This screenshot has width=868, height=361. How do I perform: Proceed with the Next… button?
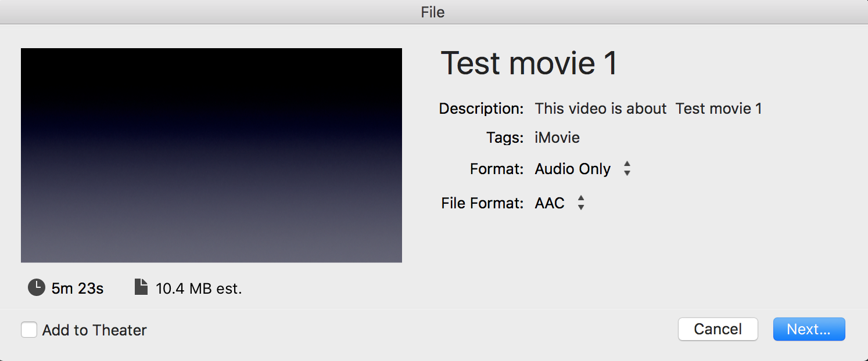809,329
